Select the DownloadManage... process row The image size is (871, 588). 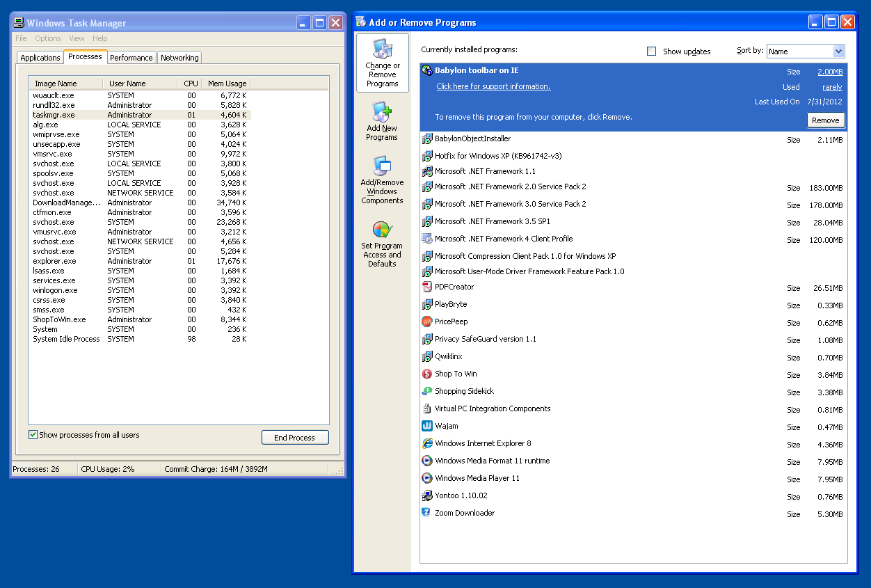[x=140, y=202]
